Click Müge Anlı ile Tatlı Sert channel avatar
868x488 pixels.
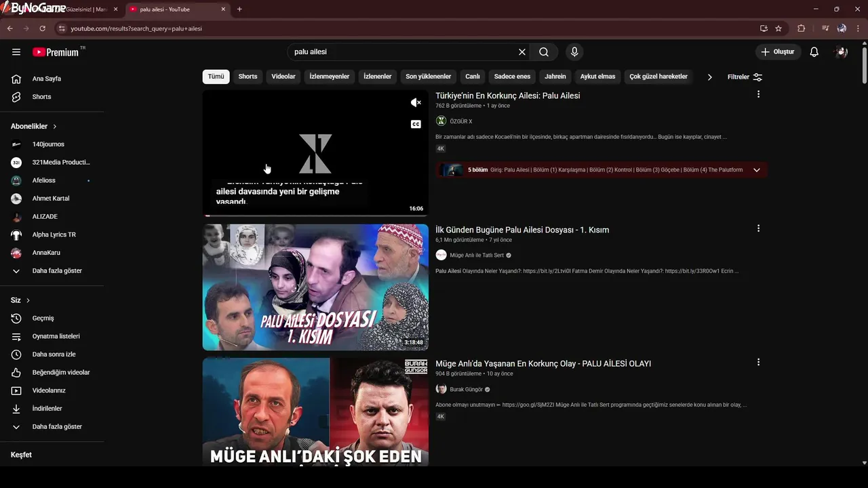441,255
